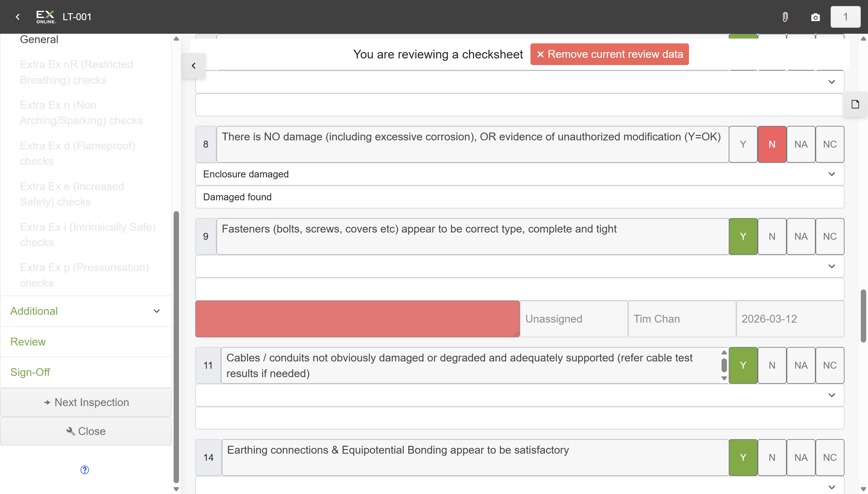Go to Next Inspection
Viewport: 868px width, 494px height.
86,402
